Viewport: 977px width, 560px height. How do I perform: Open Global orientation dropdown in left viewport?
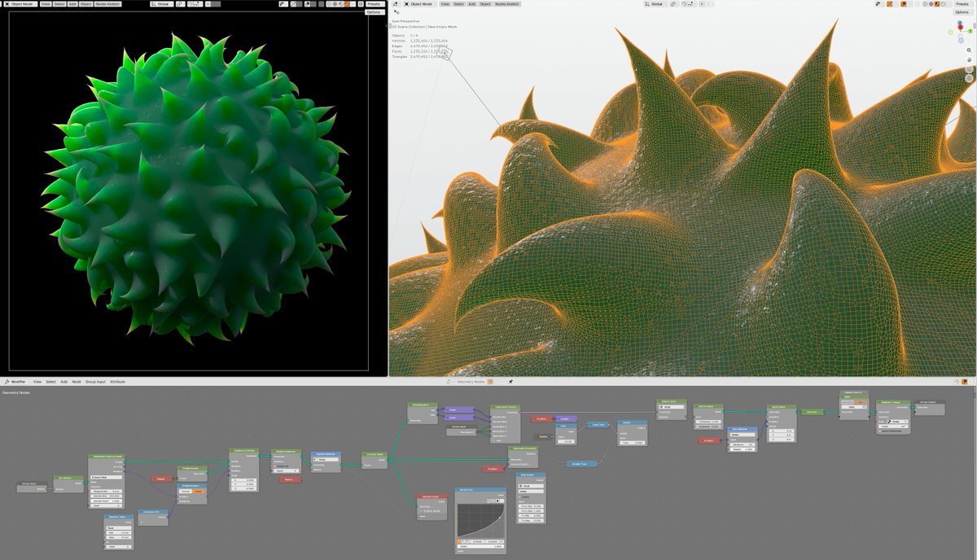click(x=162, y=4)
